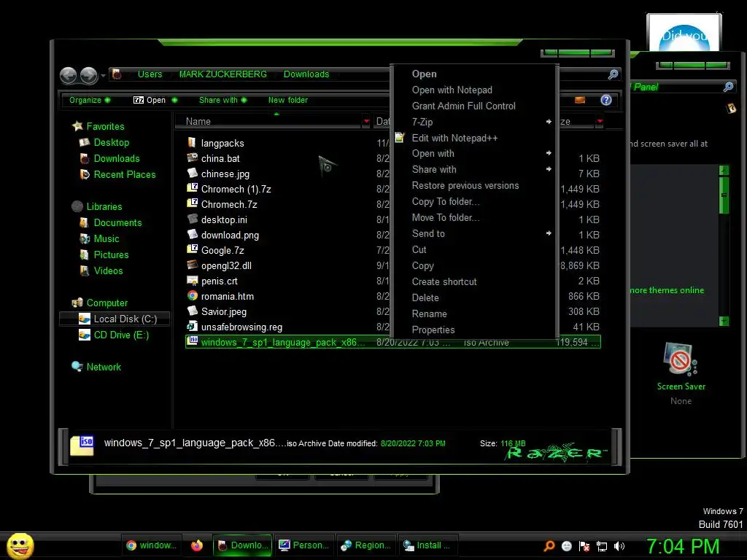This screenshot has width=747, height=560.
Task: Select Computer in navigation pane
Action: coord(99,303)
